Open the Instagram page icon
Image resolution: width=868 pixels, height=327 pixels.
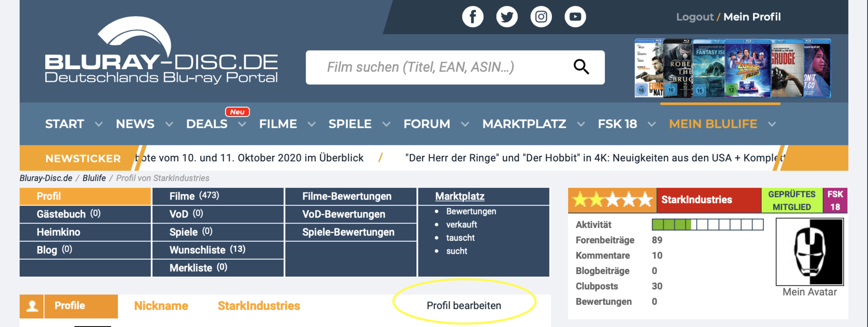tap(541, 17)
